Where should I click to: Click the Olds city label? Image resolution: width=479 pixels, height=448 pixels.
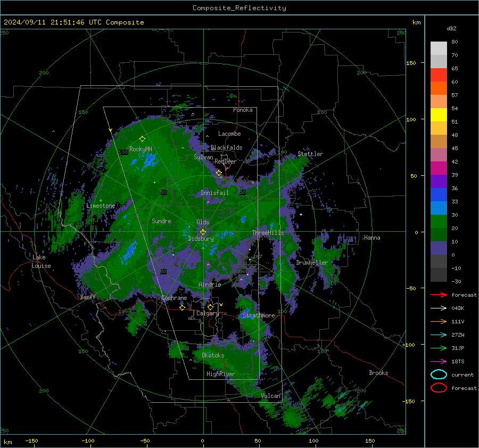(203, 222)
